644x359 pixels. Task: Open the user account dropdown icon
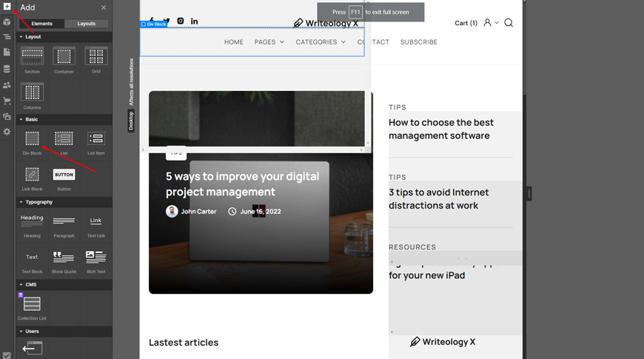tap(491, 23)
